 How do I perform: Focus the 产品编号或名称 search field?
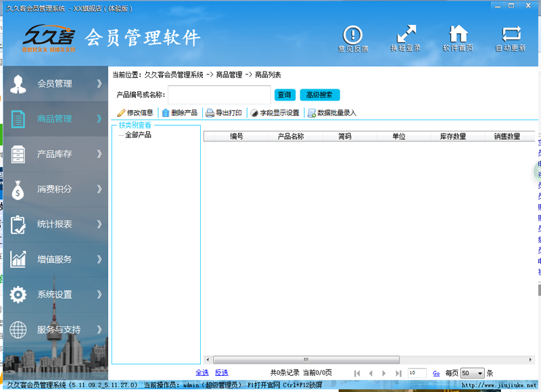click(219, 95)
